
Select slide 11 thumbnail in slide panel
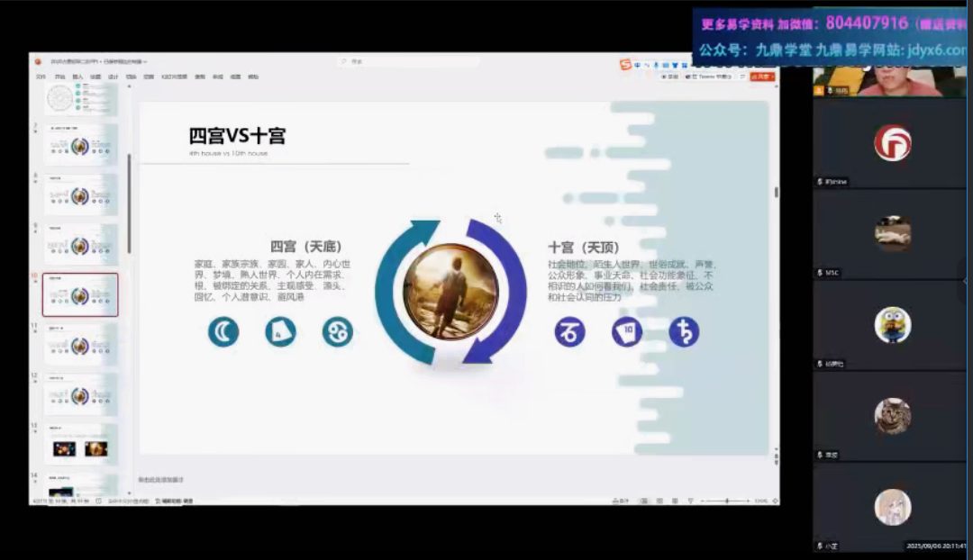pyautogui.click(x=80, y=345)
